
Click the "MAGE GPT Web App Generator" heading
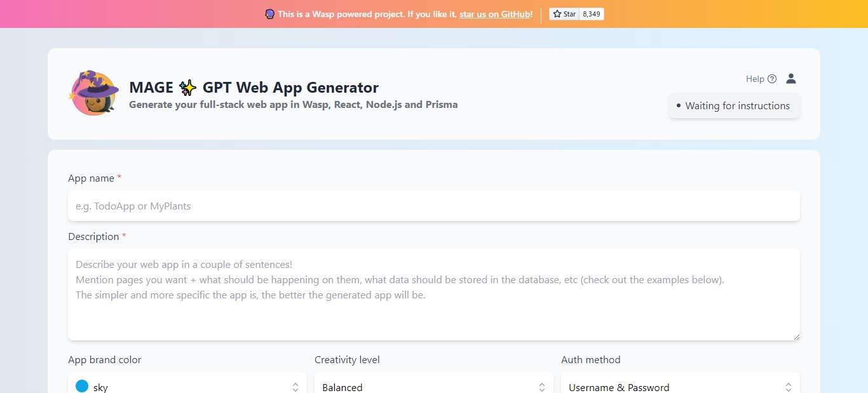click(254, 88)
